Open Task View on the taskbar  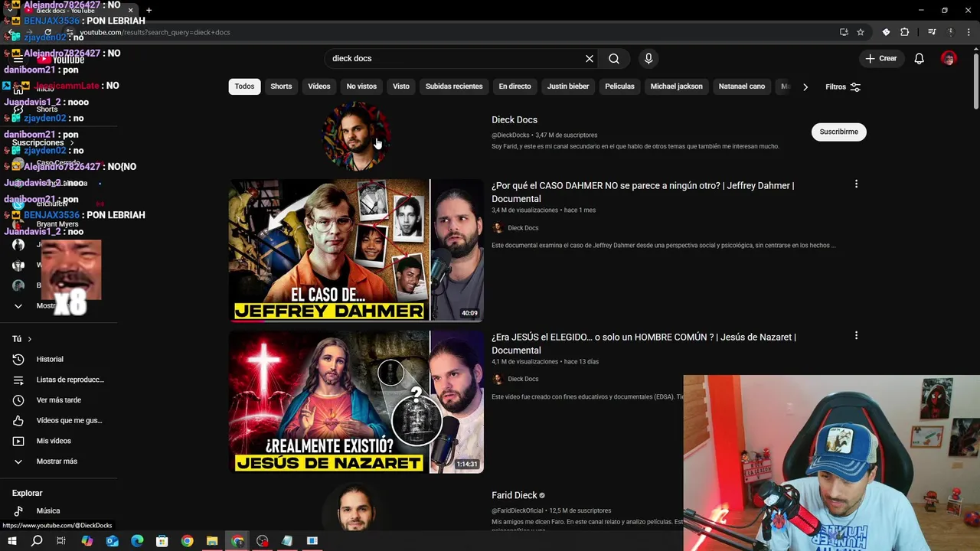coord(61,541)
